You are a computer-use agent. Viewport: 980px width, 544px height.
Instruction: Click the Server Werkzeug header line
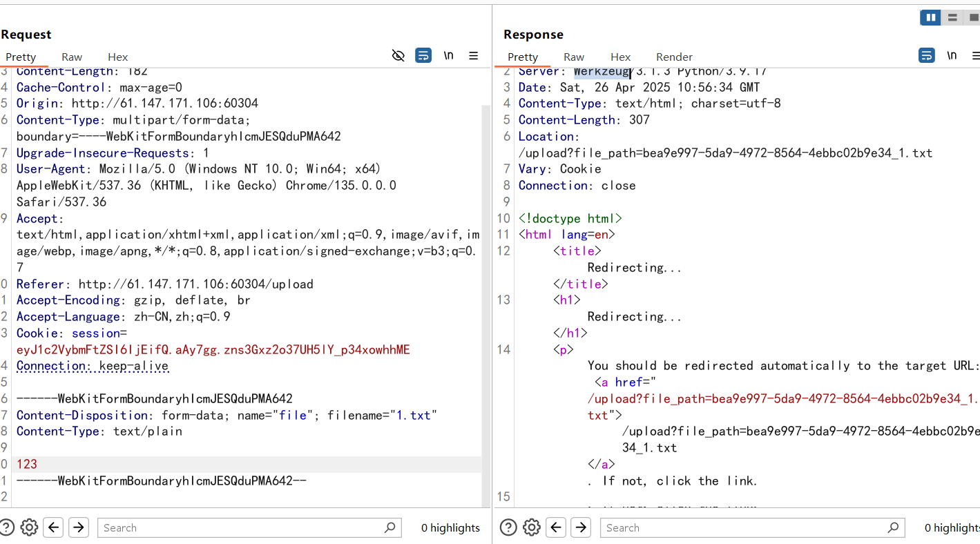coord(643,71)
